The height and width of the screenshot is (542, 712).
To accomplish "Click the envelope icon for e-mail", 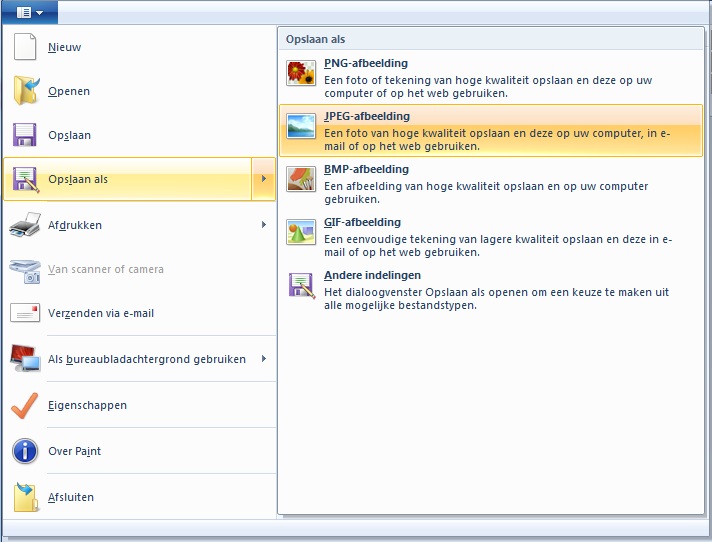I will coord(25,313).
